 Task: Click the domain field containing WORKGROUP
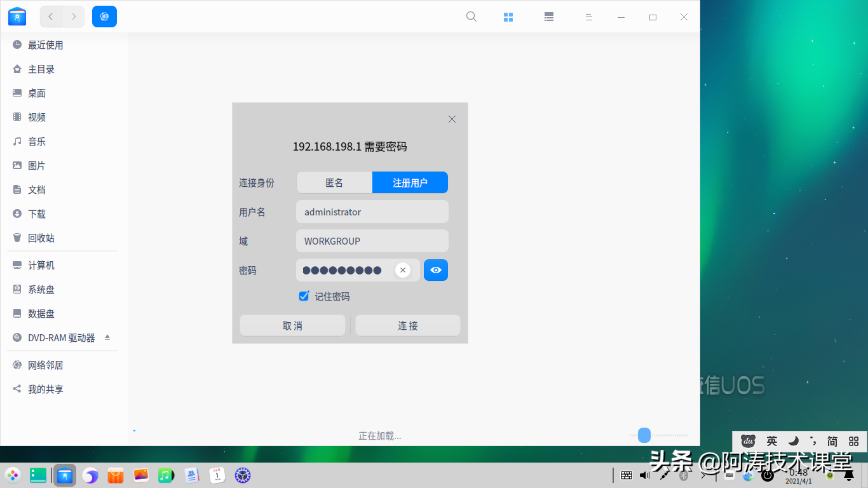372,241
